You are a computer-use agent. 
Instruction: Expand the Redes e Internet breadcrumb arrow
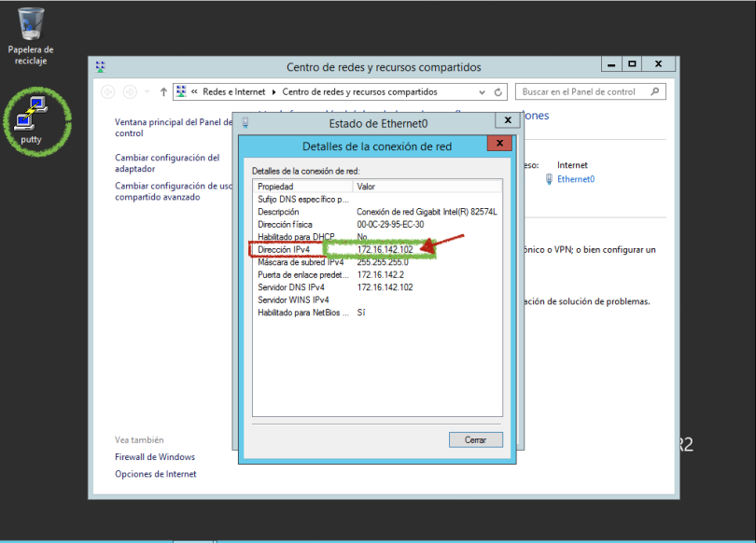[x=273, y=92]
